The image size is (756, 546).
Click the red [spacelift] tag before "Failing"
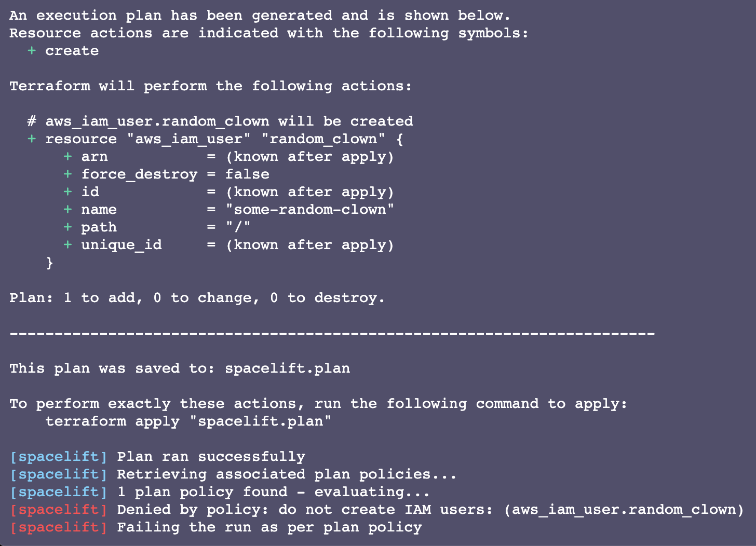pos(59,527)
